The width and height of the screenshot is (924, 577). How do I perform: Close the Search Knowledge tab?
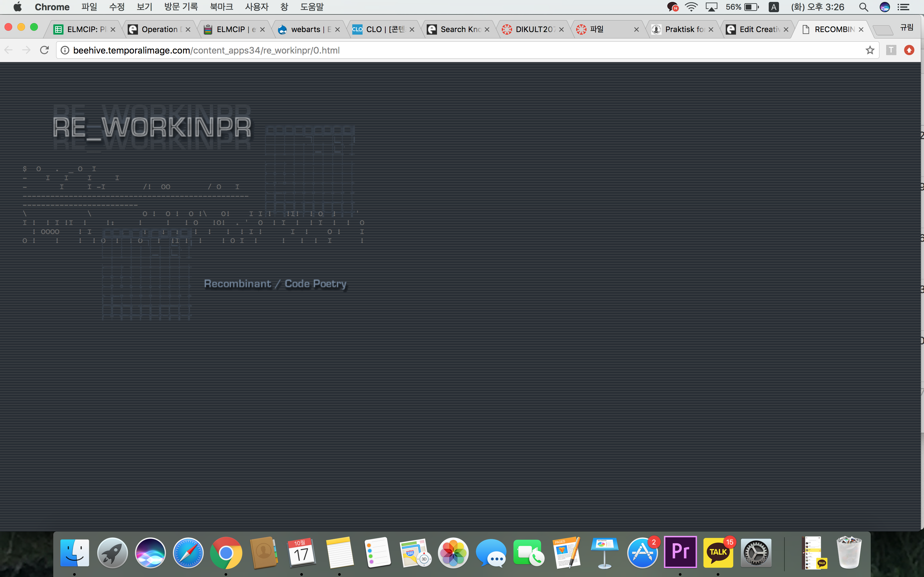pos(487,29)
